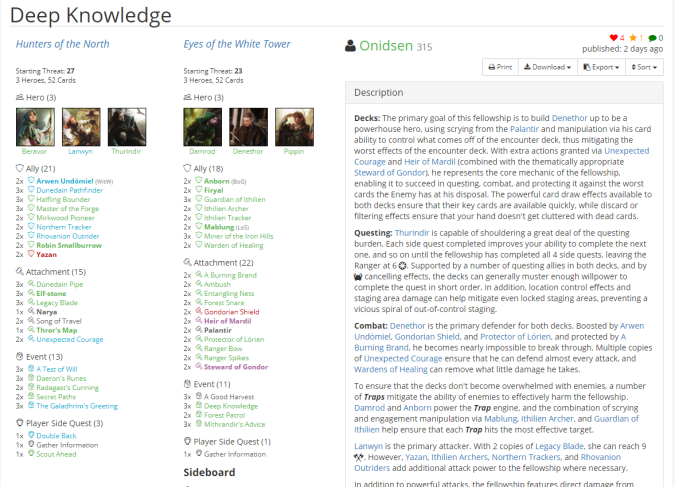Click the attachment icon next to Elf-stone
675x487 pixels.
pos(31,293)
